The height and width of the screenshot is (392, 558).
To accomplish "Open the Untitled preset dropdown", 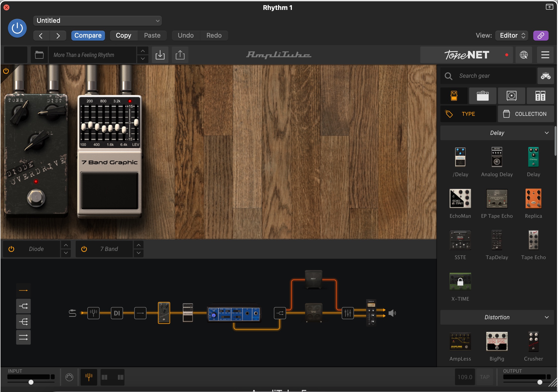I will point(97,21).
